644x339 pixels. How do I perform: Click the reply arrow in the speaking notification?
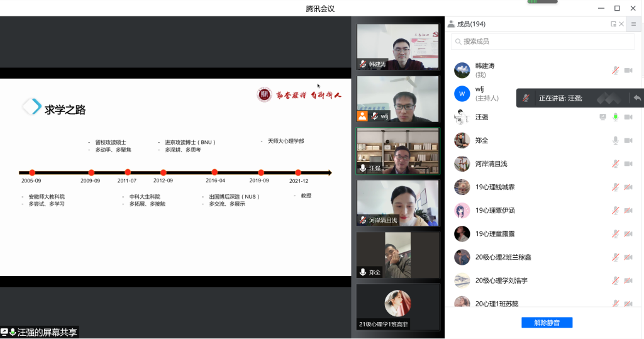coord(637,98)
